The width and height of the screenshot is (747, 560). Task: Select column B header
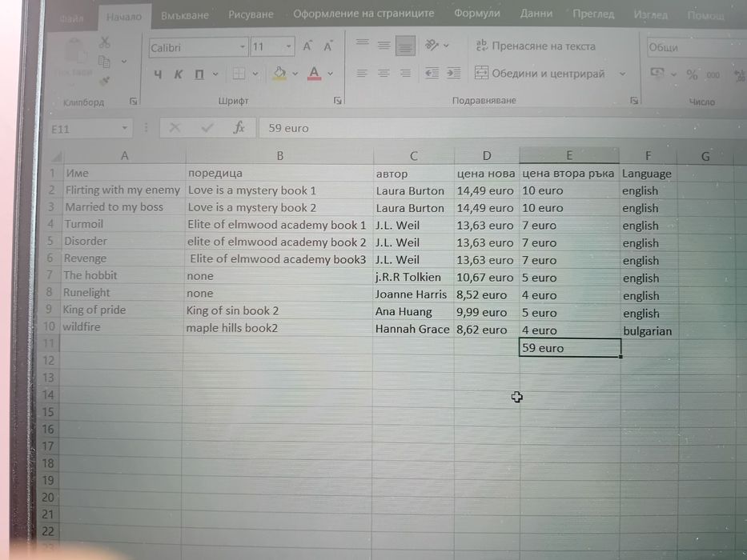tap(279, 156)
